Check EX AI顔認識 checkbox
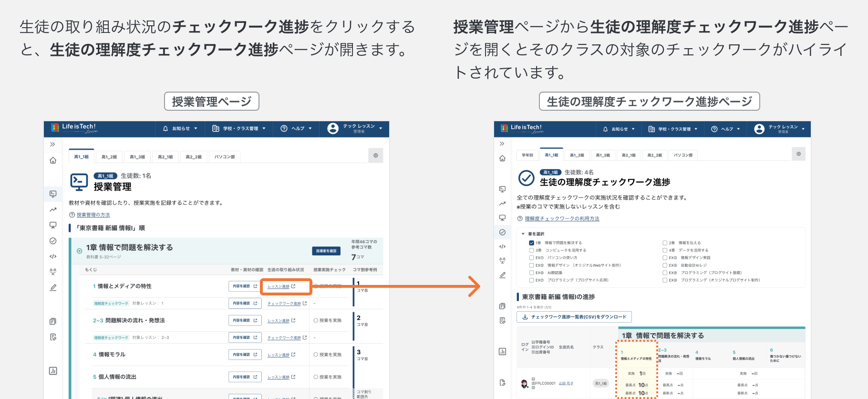 click(531, 273)
